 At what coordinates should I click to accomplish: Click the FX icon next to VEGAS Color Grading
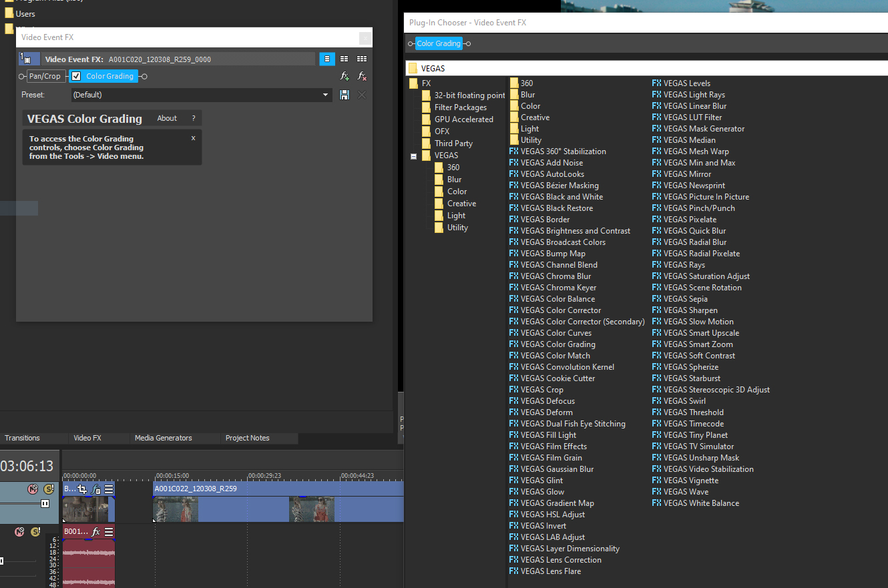pyautogui.click(x=513, y=344)
